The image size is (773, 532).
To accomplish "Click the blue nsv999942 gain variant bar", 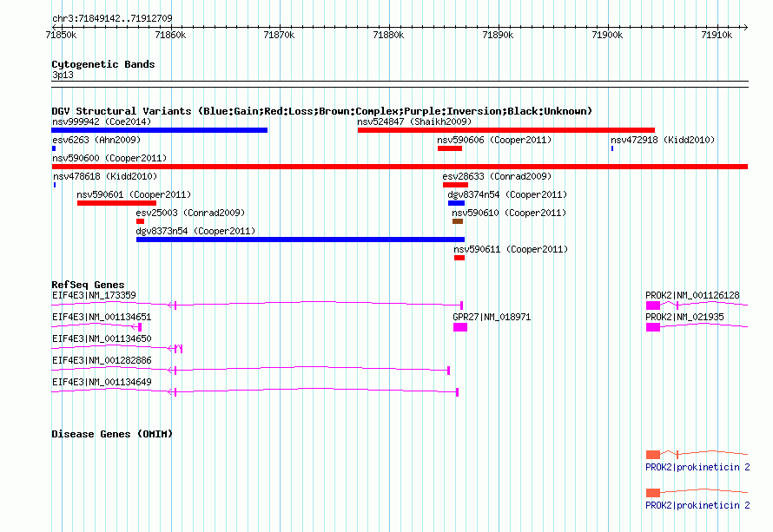I will [x=159, y=130].
